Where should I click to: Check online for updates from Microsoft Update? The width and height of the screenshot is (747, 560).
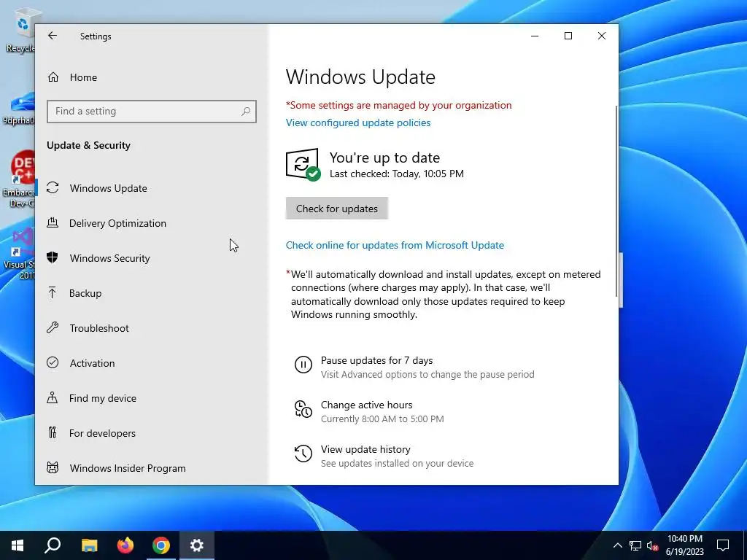395,245
